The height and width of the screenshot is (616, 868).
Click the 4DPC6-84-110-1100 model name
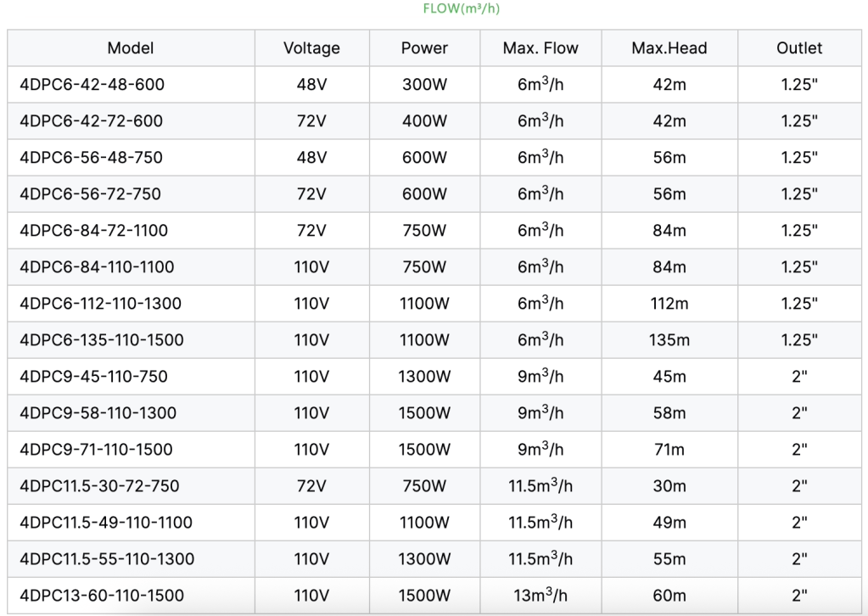click(97, 267)
